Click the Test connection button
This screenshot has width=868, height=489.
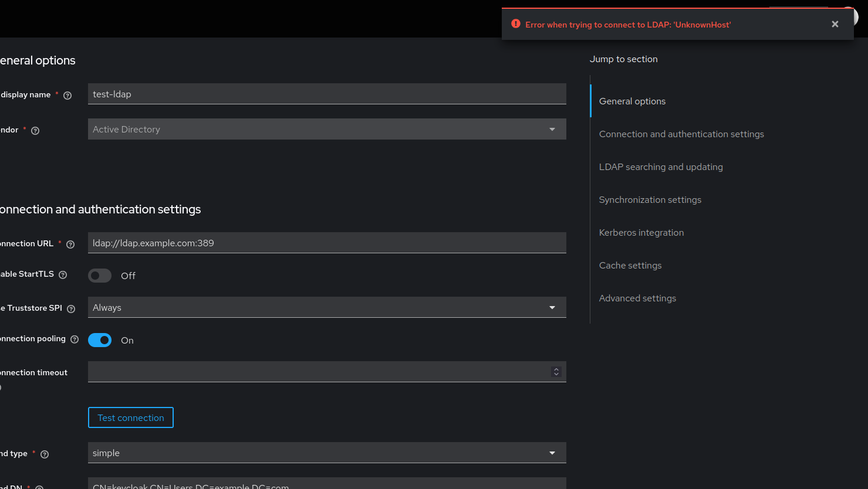(130, 417)
